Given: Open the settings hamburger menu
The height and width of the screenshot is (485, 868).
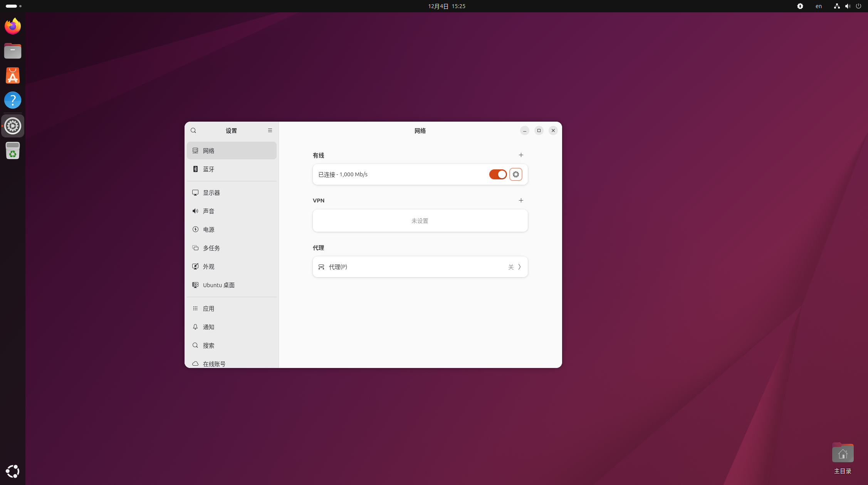Looking at the screenshot, I should pyautogui.click(x=270, y=130).
